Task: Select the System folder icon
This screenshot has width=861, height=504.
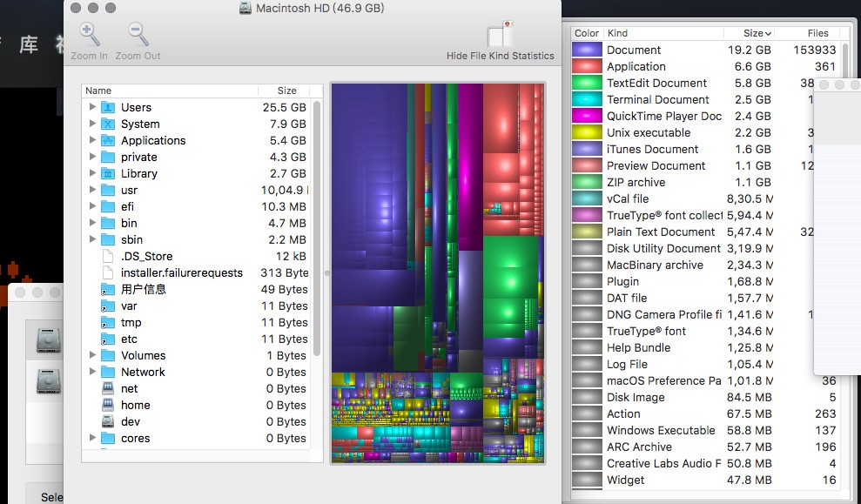Action: 108,124
